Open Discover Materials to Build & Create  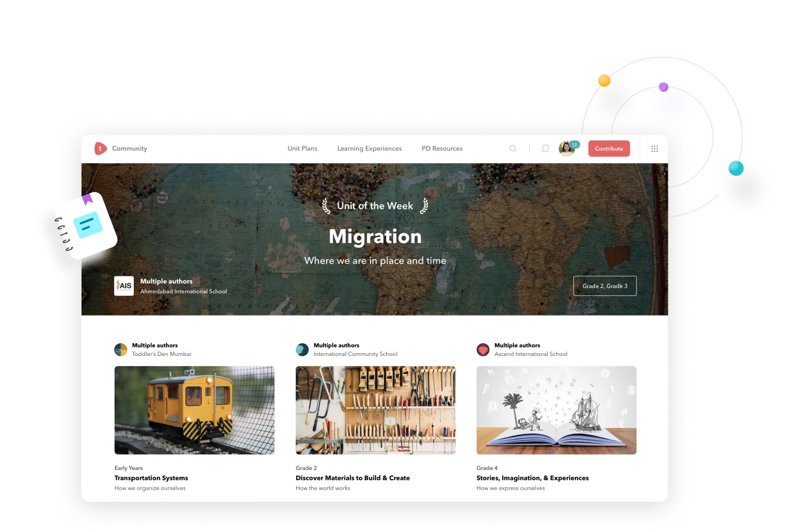(x=352, y=478)
